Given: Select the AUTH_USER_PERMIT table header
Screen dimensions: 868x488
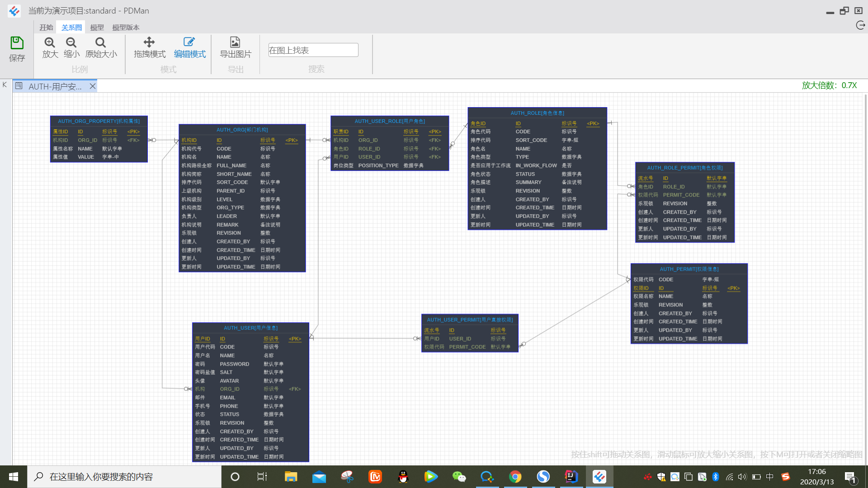Looking at the screenshot, I should (470, 319).
